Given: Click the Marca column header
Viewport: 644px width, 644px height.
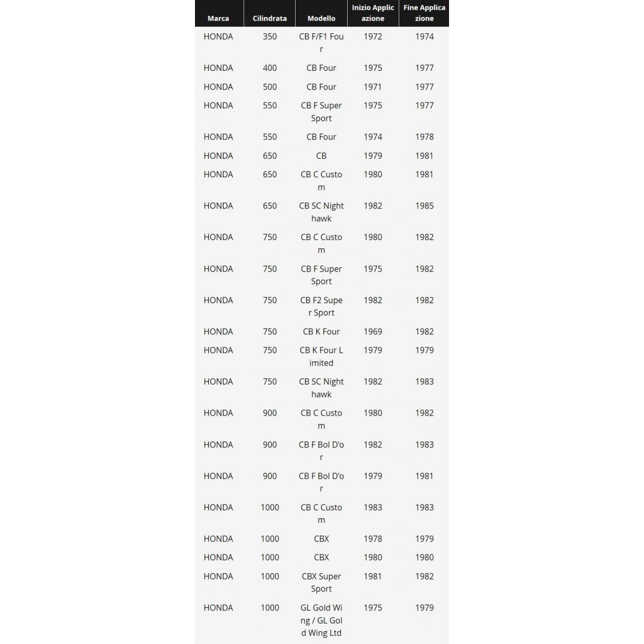Looking at the screenshot, I should [218, 18].
